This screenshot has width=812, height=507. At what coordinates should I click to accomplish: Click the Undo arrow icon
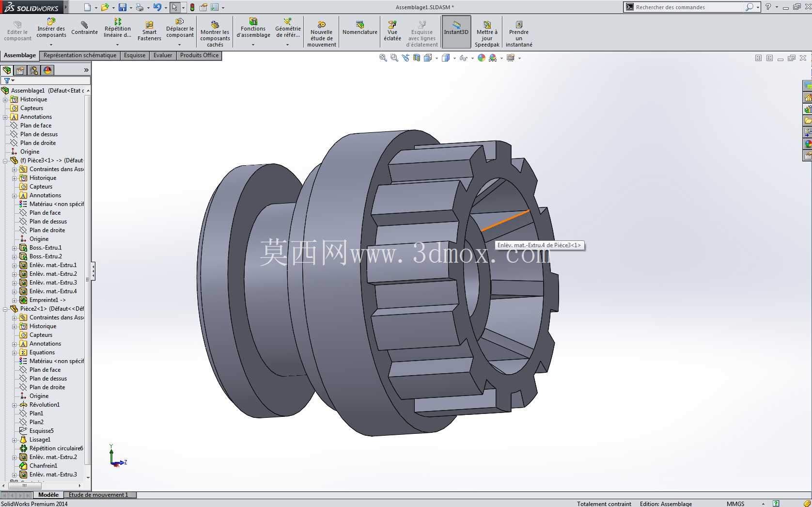157,7
